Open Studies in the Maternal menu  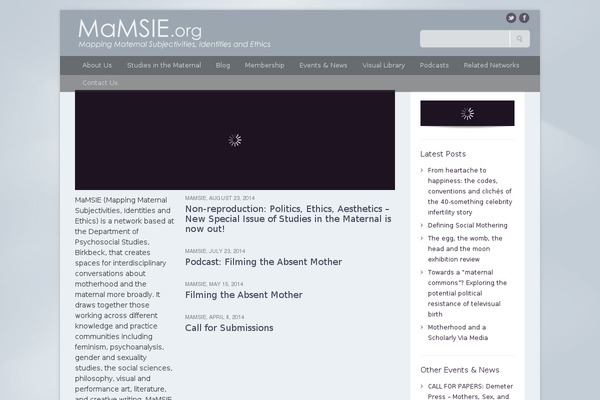pyautogui.click(x=164, y=65)
